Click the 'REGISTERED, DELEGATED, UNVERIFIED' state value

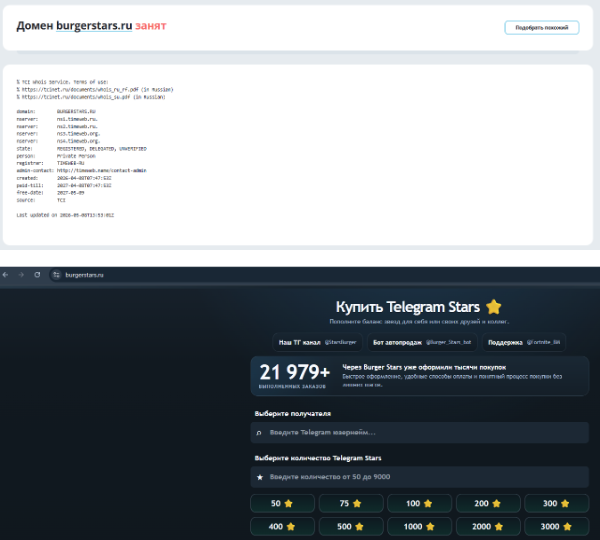[x=102, y=148]
